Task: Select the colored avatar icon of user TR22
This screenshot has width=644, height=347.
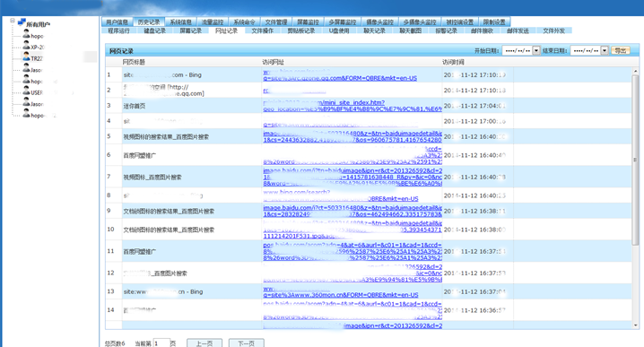Action: tap(26, 56)
